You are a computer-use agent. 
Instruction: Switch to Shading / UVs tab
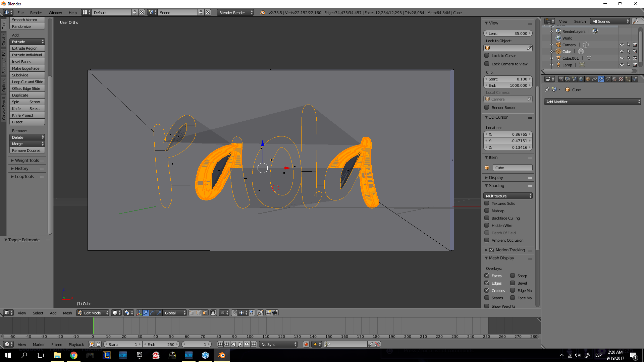[x=4, y=62]
